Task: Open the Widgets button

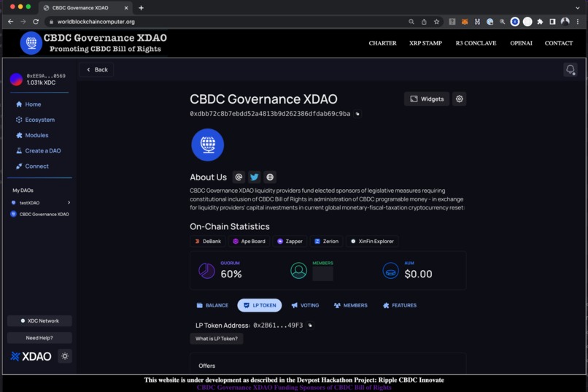Action: point(427,99)
